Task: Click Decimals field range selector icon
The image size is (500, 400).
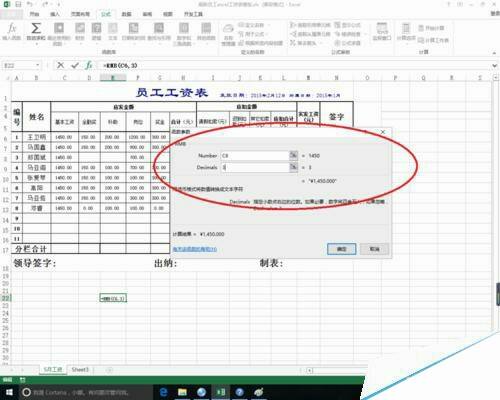Action: click(293, 167)
